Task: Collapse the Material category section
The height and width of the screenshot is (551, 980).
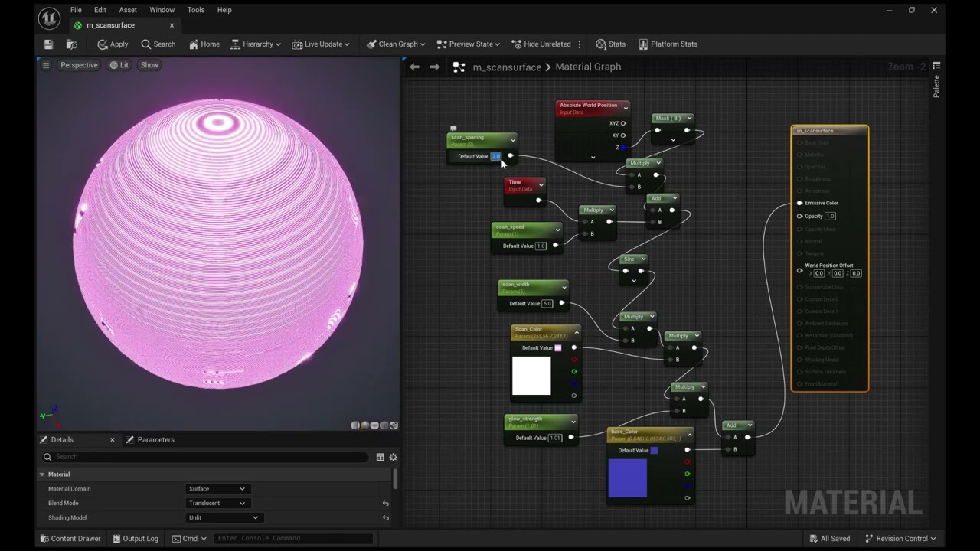Action: coord(42,474)
